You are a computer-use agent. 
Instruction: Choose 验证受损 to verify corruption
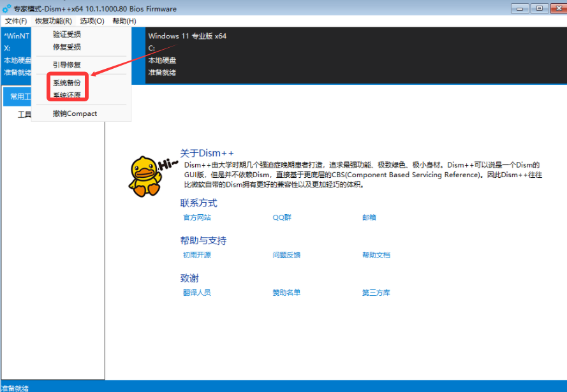[66, 34]
